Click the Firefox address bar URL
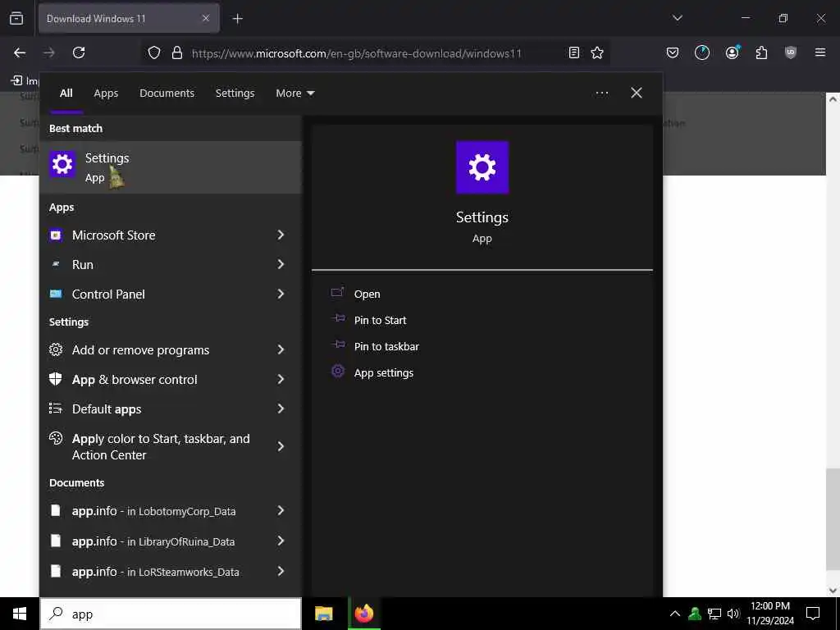Screen dimensions: 840x630 point(356,53)
